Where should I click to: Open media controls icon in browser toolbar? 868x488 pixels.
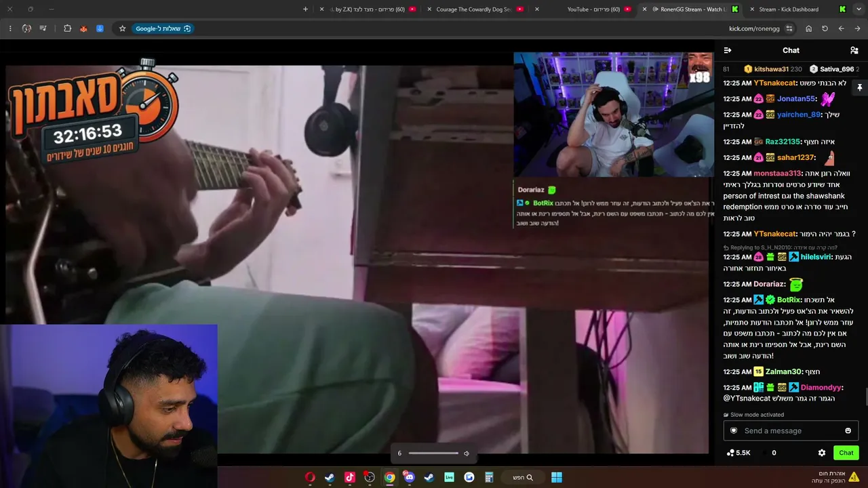[43, 28]
